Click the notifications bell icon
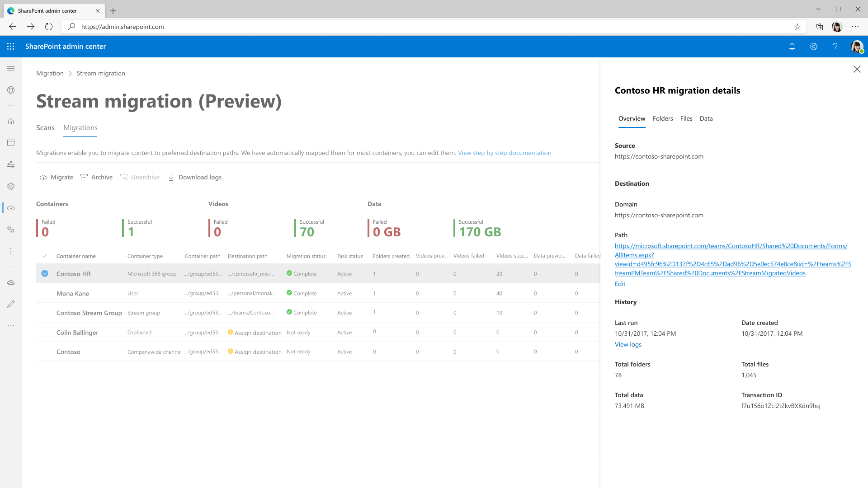This screenshot has height=488, width=868. (792, 46)
